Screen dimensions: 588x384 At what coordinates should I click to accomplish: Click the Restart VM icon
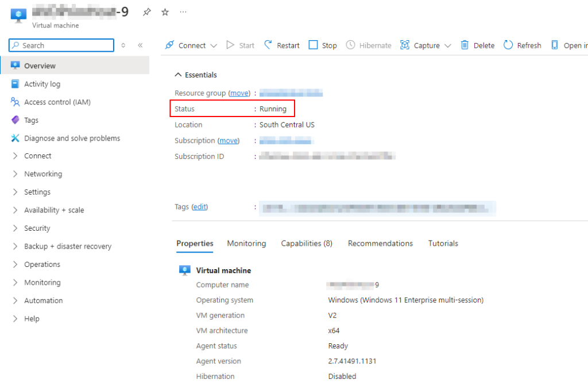268,45
